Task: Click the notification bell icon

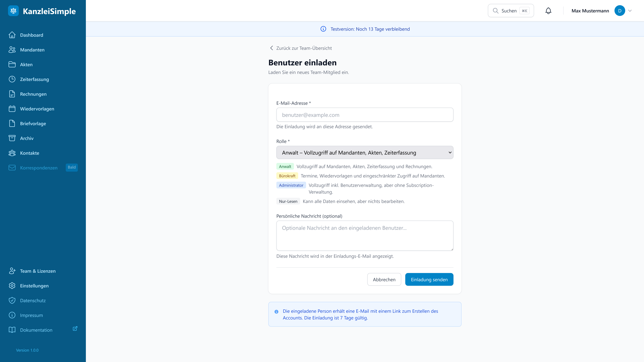Action: click(548, 11)
